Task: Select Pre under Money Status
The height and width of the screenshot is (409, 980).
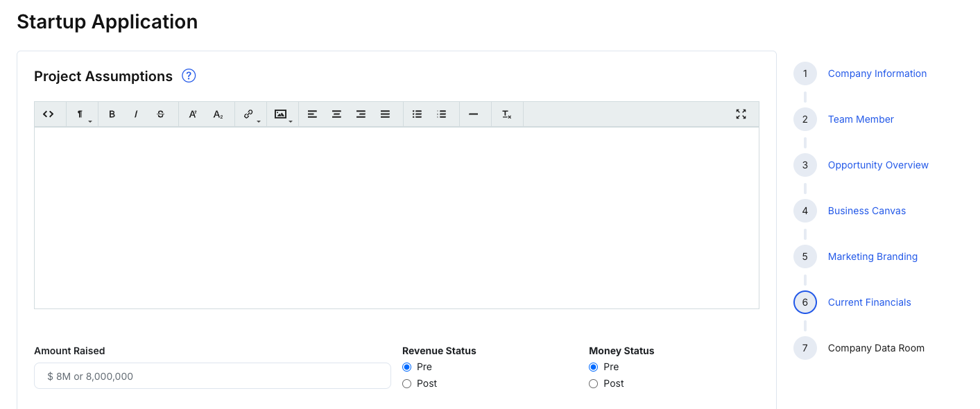Action: click(x=593, y=367)
